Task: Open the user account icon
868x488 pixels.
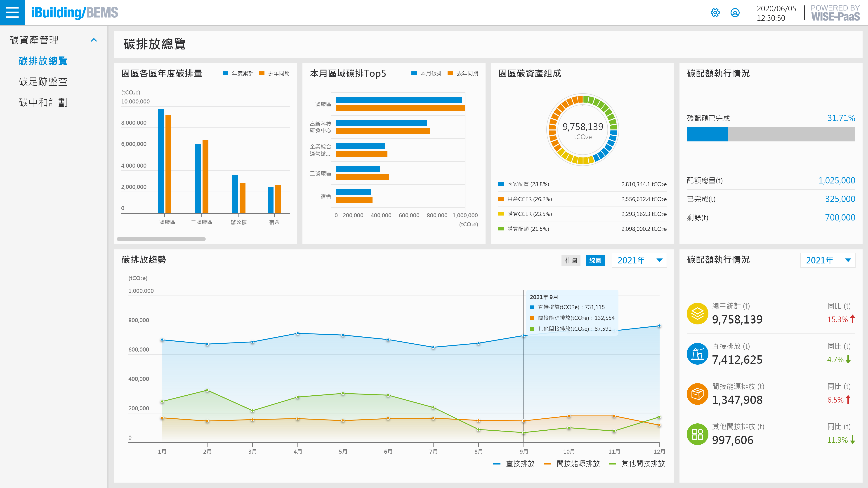Action: (x=735, y=13)
